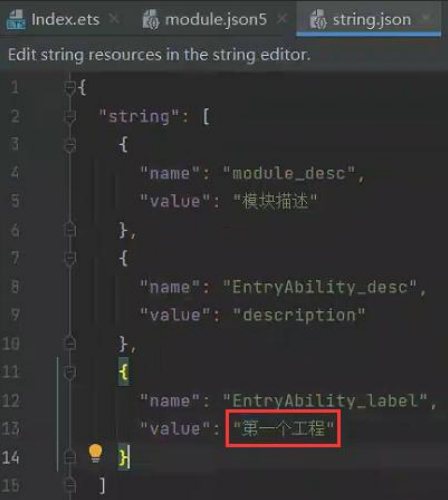448x500 pixels.
Task: Click the string editor notification message
Action: 159,55
